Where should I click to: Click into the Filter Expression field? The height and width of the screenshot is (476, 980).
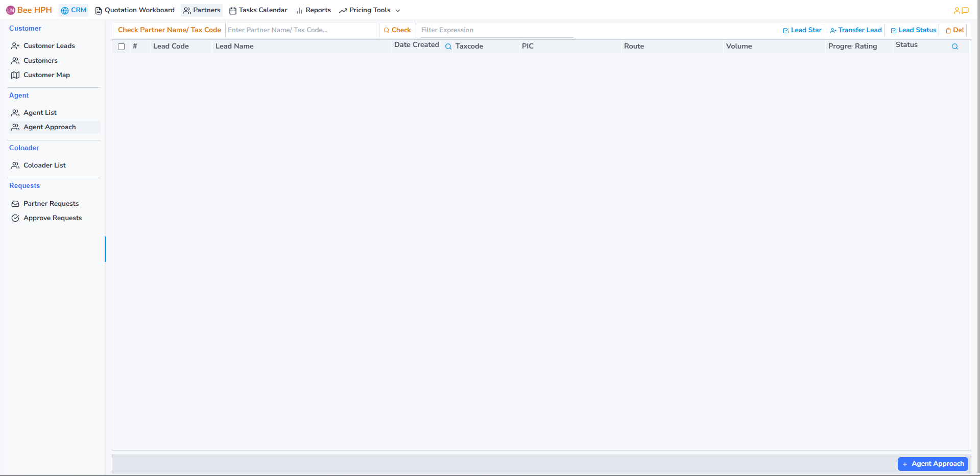pyautogui.click(x=495, y=30)
